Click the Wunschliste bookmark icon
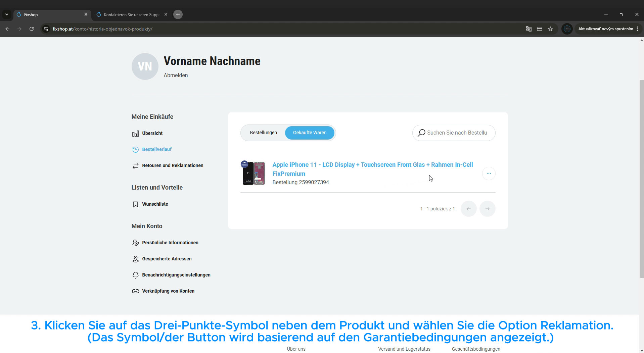 pos(135,204)
